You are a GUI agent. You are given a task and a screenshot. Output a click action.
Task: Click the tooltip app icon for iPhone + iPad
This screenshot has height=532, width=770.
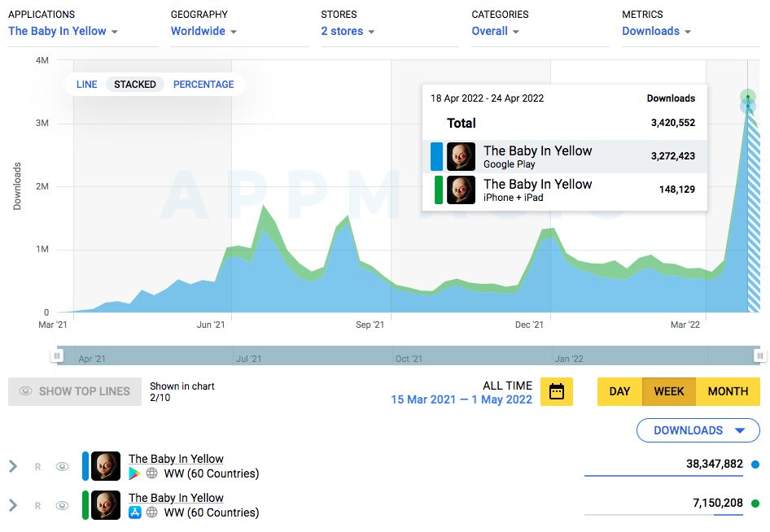(x=462, y=190)
